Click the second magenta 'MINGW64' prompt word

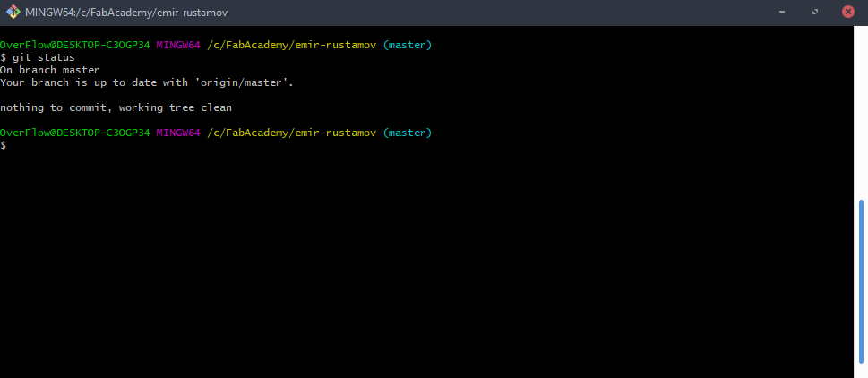[178, 133]
